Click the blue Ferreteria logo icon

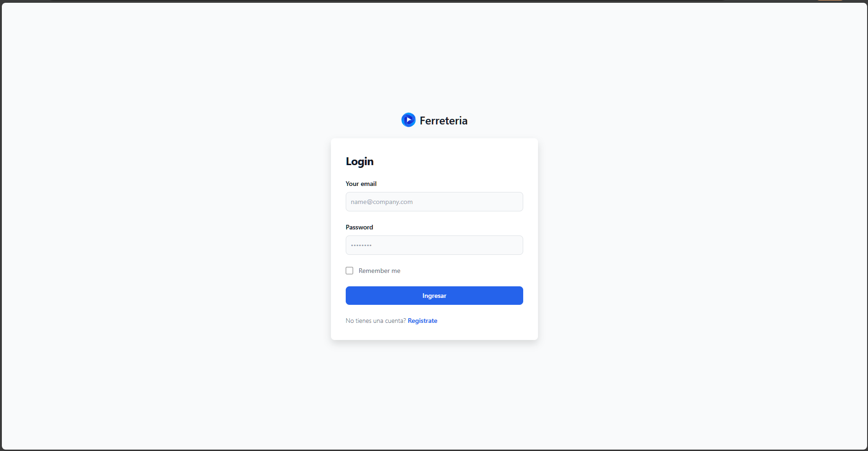[x=408, y=120]
